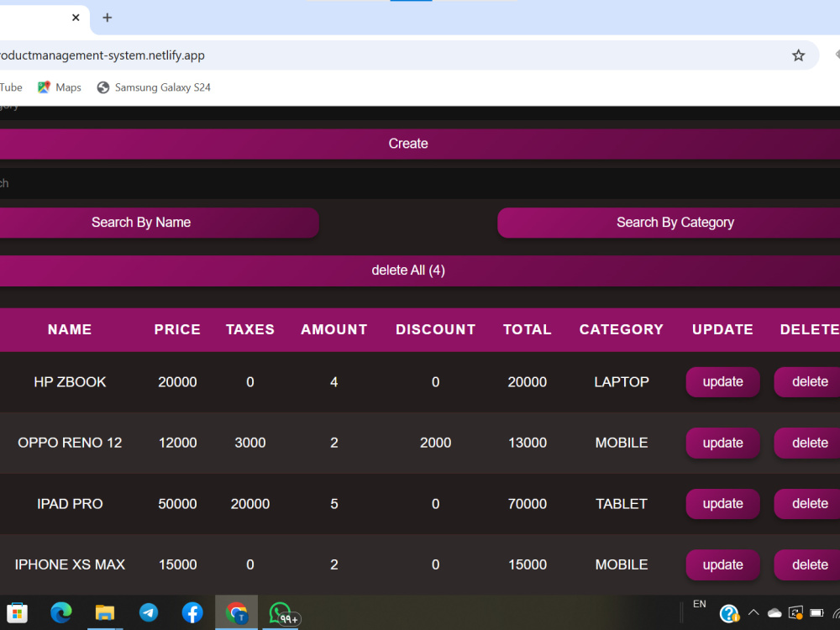Focus the search input field
The width and height of the screenshot is (840, 630).
[x=420, y=183]
